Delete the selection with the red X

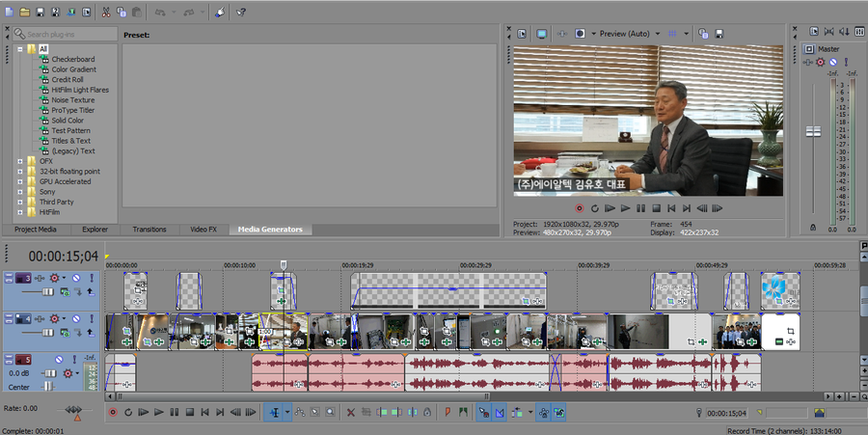pyautogui.click(x=350, y=412)
